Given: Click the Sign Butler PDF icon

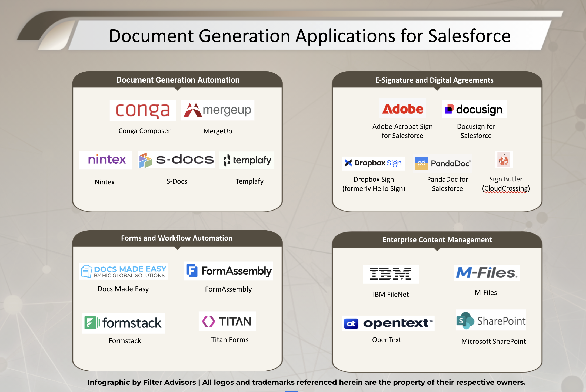Looking at the screenshot, I should click(x=504, y=160).
